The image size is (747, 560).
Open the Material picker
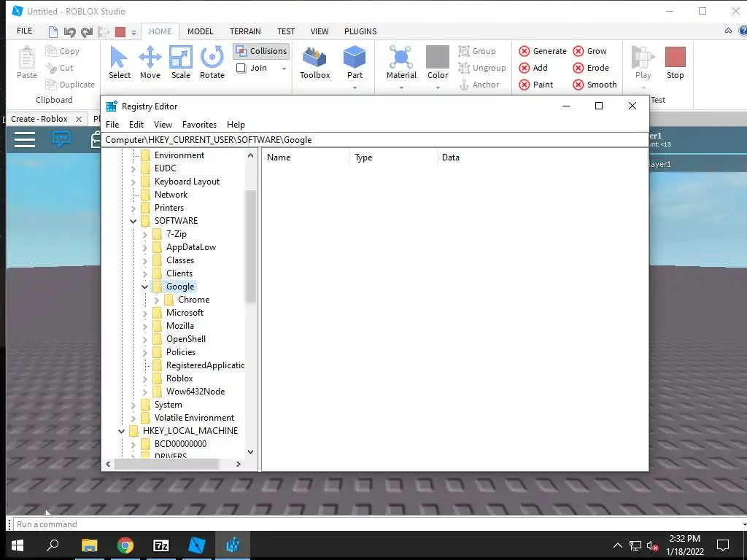coord(401,63)
